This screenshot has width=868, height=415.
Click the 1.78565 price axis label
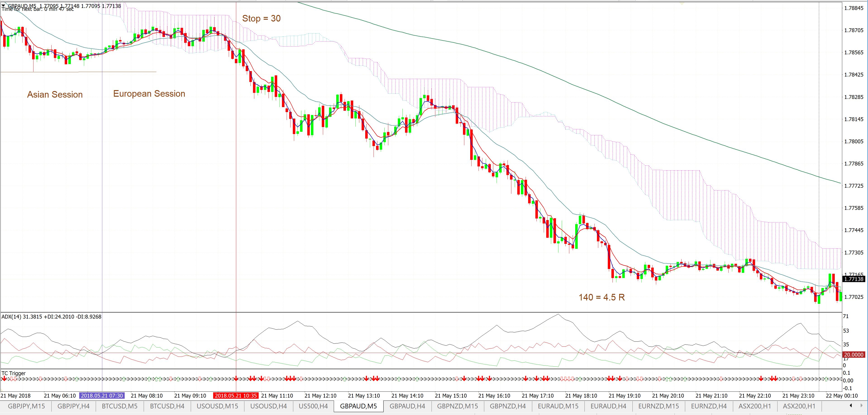click(854, 53)
